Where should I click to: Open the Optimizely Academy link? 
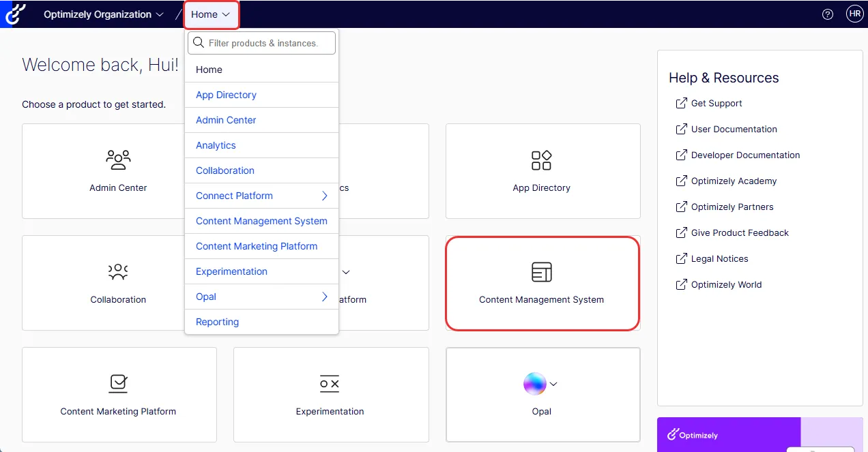tap(734, 181)
